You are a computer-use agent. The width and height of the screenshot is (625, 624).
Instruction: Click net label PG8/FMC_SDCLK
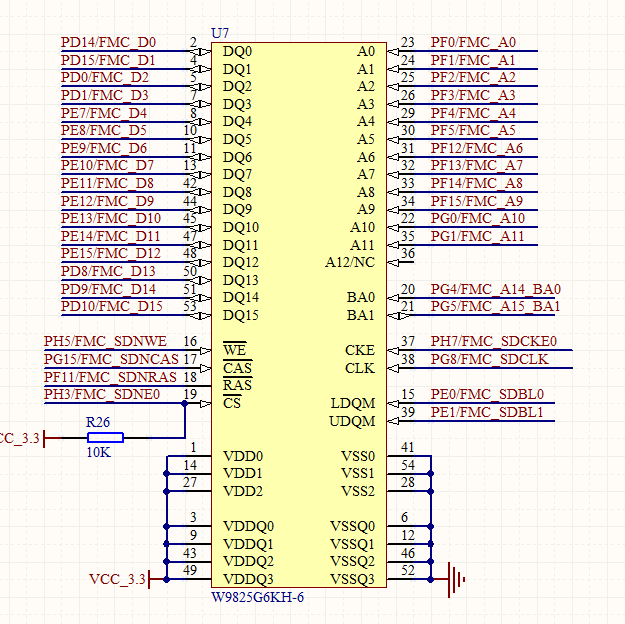coord(489,360)
